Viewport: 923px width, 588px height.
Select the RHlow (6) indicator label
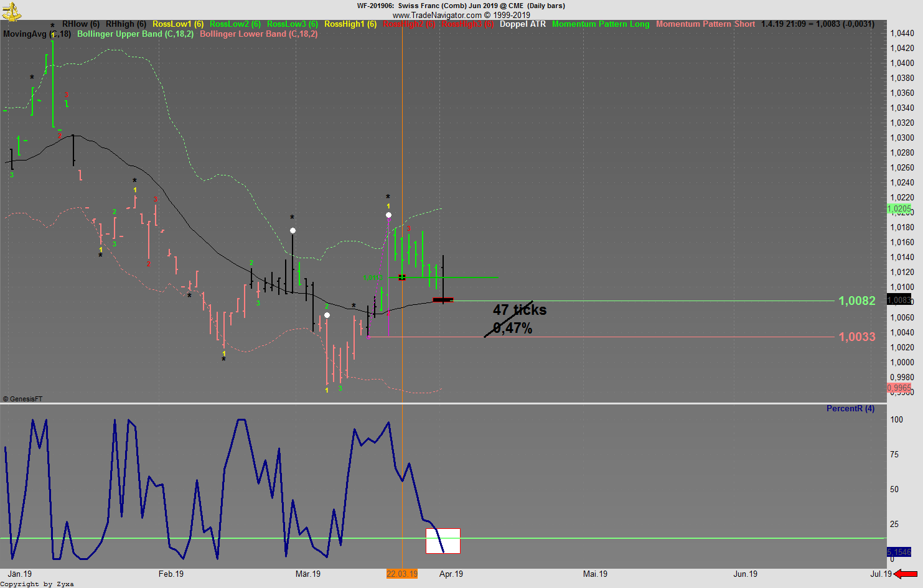pos(81,24)
